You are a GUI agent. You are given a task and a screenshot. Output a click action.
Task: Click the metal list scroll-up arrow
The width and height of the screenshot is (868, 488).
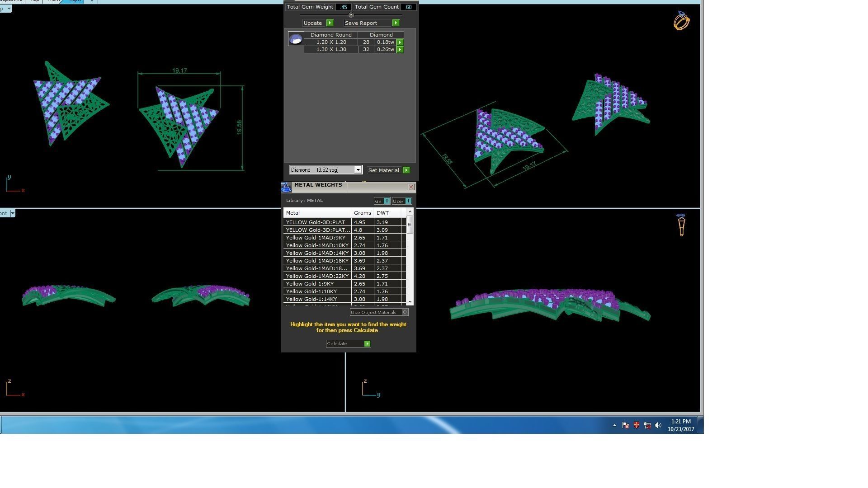pyautogui.click(x=410, y=211)
